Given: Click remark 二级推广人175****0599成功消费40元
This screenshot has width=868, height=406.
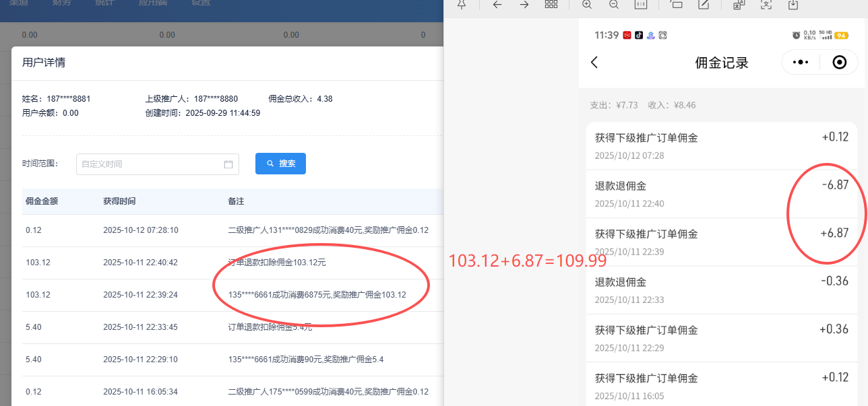Looking at the screenshot, I should (x=328, y=392).
